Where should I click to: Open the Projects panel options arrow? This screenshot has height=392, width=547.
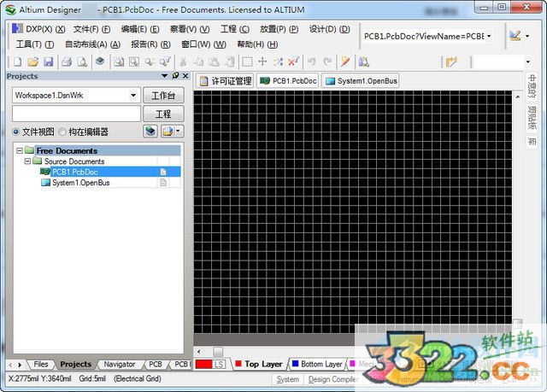click(165, 76)
